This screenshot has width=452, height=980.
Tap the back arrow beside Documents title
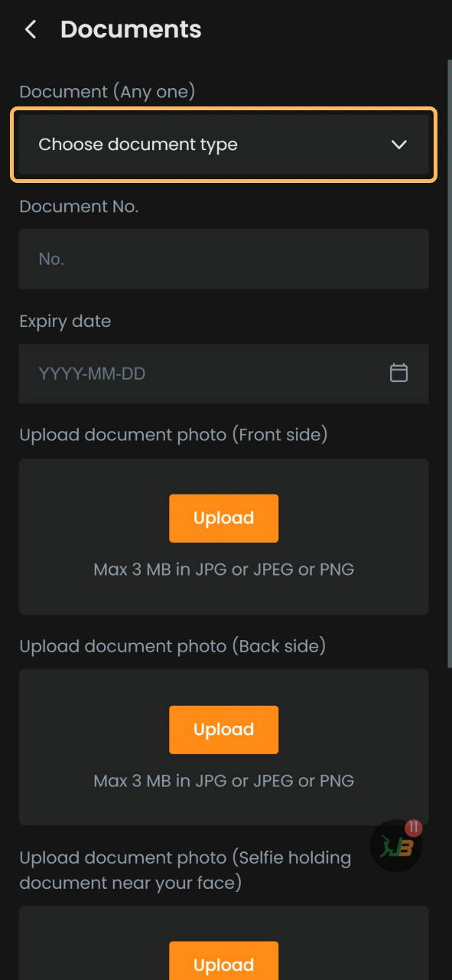pyautogui.click(x=29, y=29)
